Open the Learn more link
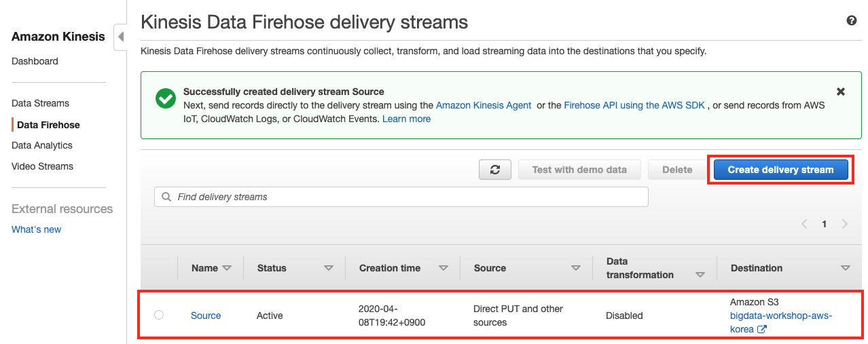This screenshot has width=868, height=344. pos(406,119)
